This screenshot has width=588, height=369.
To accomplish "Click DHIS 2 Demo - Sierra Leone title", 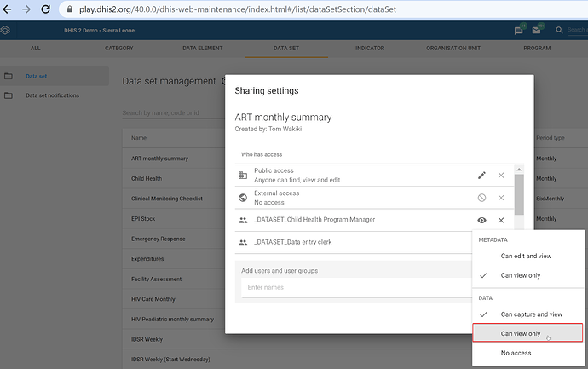I will coord(99,31).
